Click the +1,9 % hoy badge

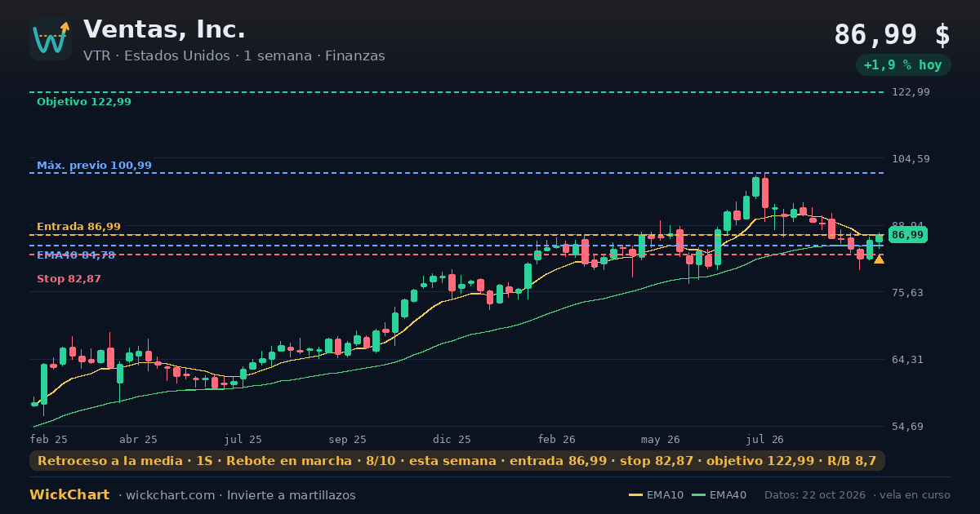(x=903, y=65)
